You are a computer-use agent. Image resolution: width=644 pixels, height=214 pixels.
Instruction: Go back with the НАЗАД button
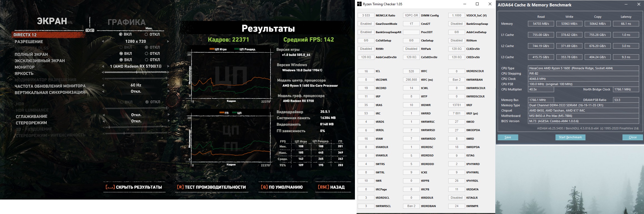point(331,187)
